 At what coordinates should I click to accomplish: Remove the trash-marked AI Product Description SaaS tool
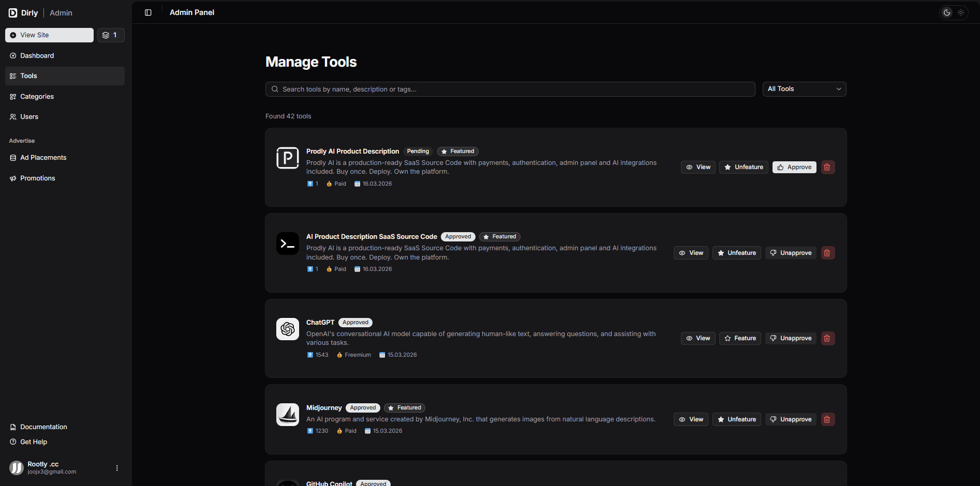pos(827,253)
